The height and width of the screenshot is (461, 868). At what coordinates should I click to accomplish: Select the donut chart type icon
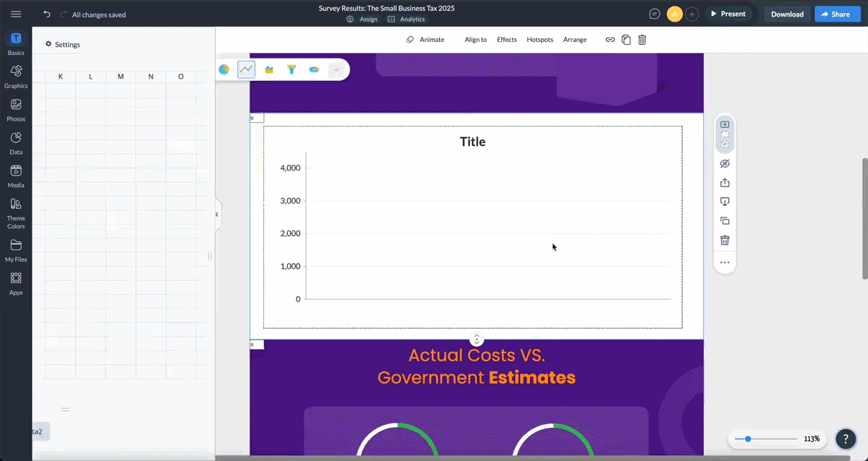[x=313, y=69]
